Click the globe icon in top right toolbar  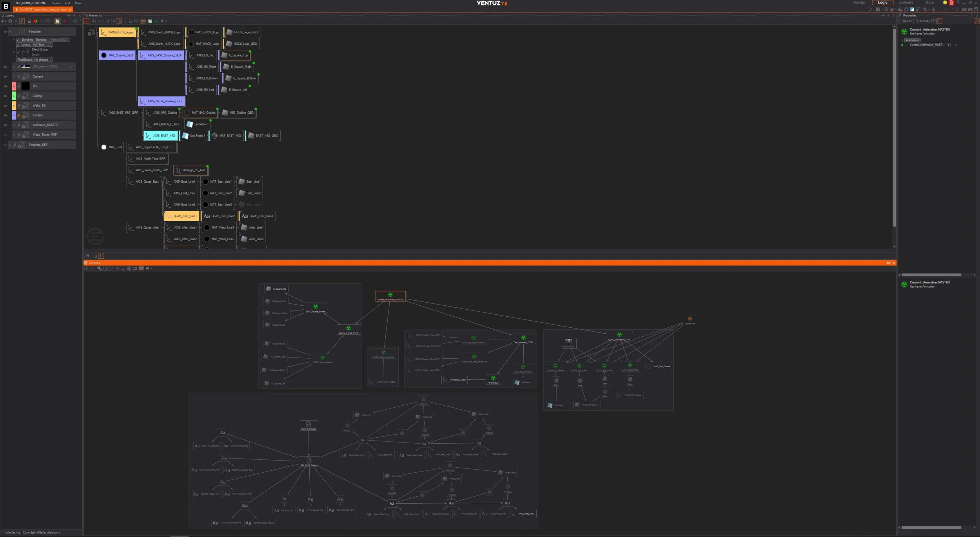886,9
